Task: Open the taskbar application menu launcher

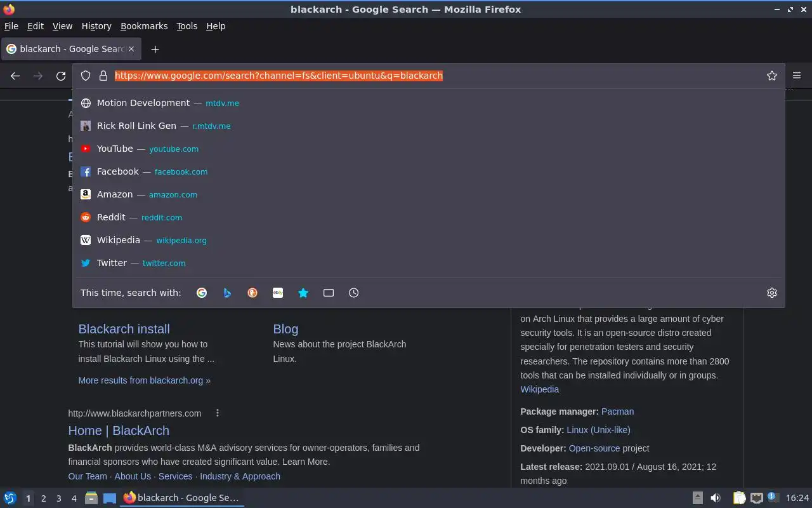Action: click(10, 498)
